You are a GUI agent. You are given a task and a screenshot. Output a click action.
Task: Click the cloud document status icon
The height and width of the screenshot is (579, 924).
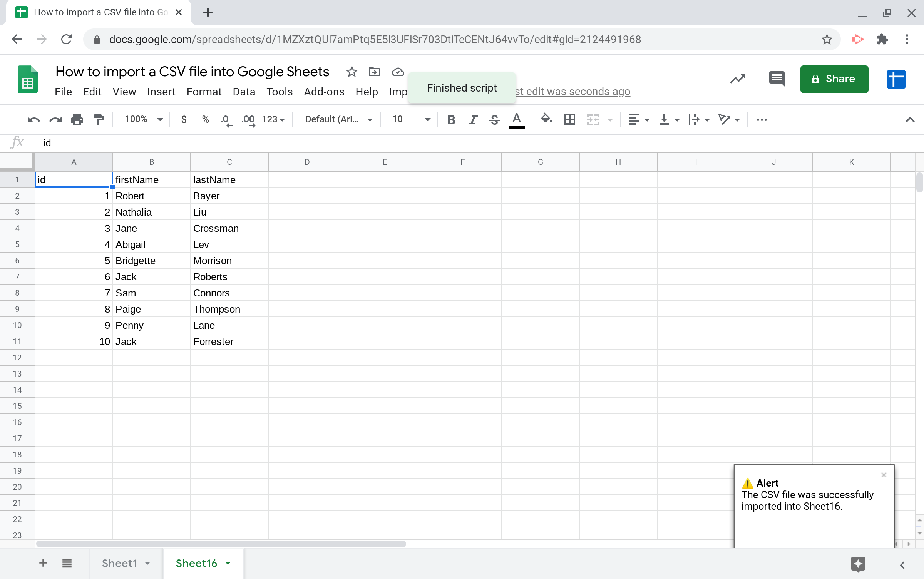[x=398, y=72]
